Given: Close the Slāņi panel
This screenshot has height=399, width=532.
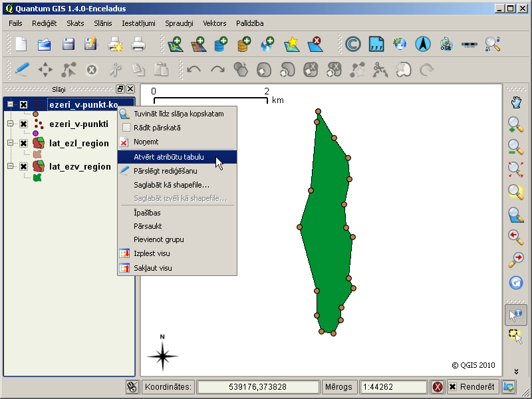Looking at the screenshot, I should click(x=130, y=89).
